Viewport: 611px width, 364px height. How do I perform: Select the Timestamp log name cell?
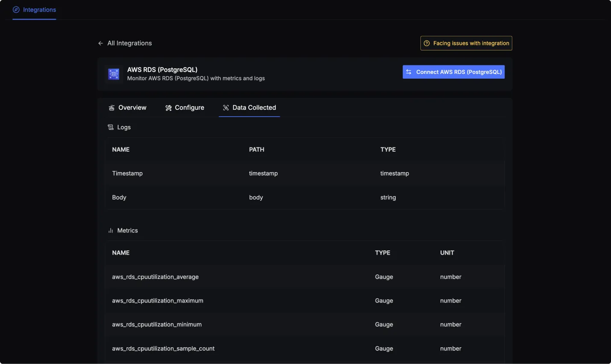[127, 173]
